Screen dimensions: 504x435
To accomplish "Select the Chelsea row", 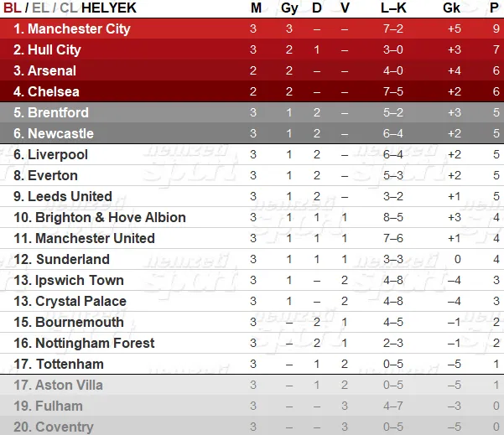I will click(252, 91).
